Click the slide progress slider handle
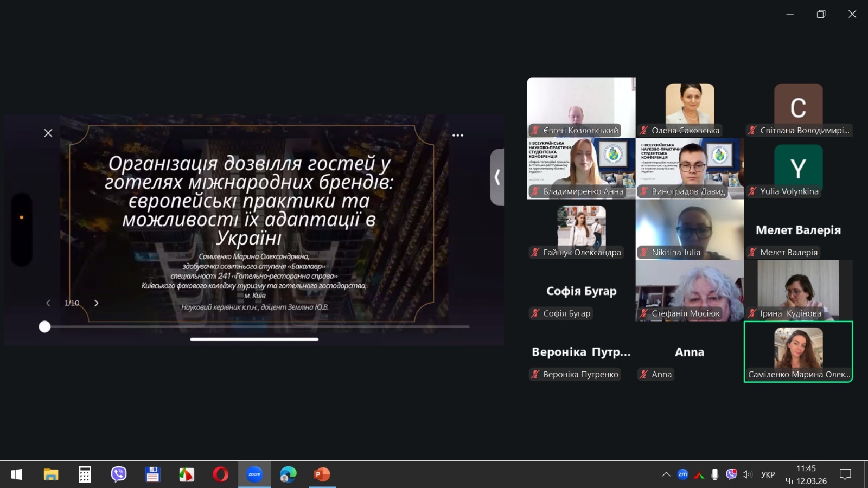The width and height of the screenshot is (868, 488). (x=45, y=326)
